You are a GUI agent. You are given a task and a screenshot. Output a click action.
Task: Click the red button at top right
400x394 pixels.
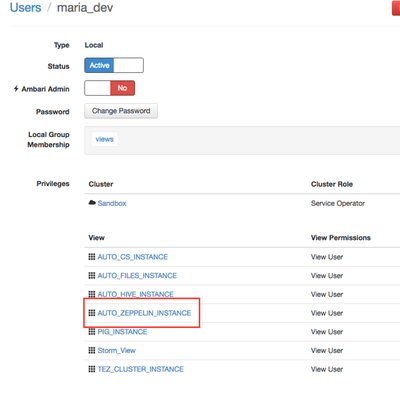[x=396, y=8]
